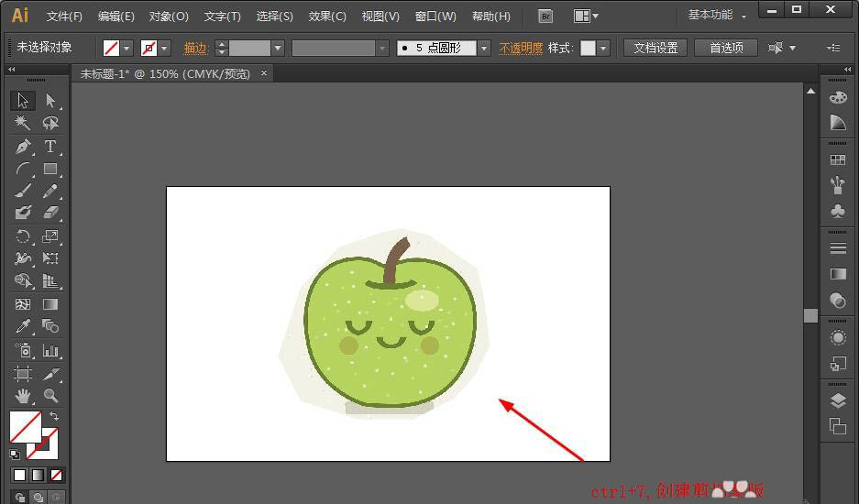Select the Pen tool

(x=23, y=147)
